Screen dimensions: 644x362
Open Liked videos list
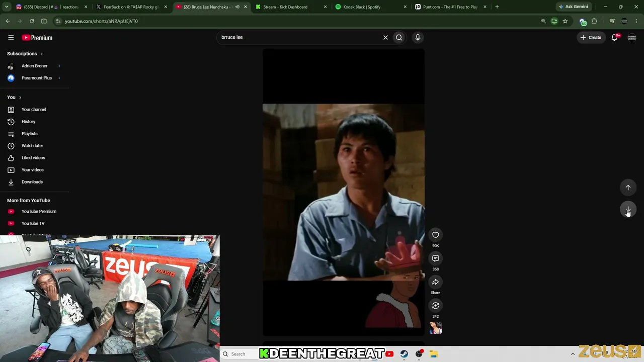tap(34, 157)
